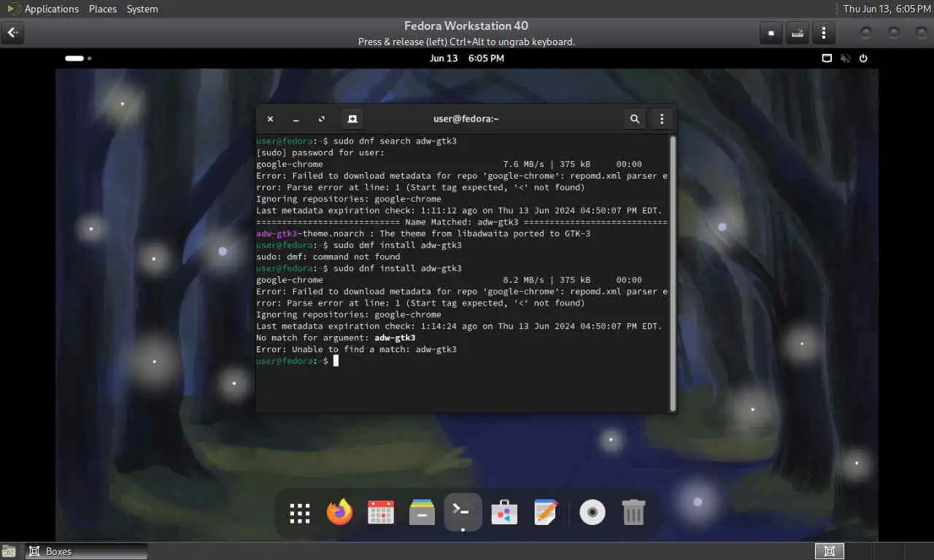The height and width of the screenshot is (560, 934).
Task: Click the metadata check line showing 1:11:12 ago
Action: tap(459, 210)
